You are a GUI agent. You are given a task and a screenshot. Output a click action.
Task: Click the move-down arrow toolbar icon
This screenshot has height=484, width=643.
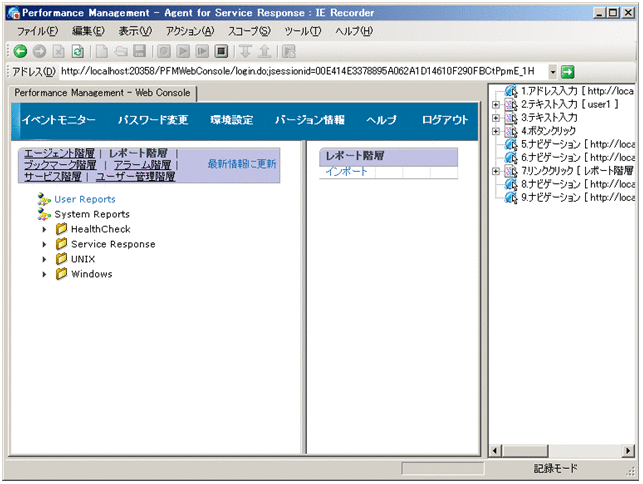click(x=245, y=51)
